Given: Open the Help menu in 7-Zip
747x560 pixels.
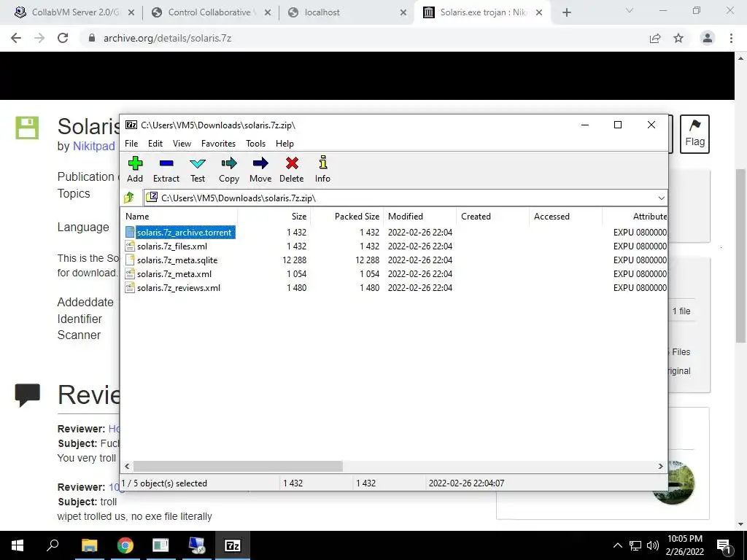Looking at the screenshot, I should 285,144.
